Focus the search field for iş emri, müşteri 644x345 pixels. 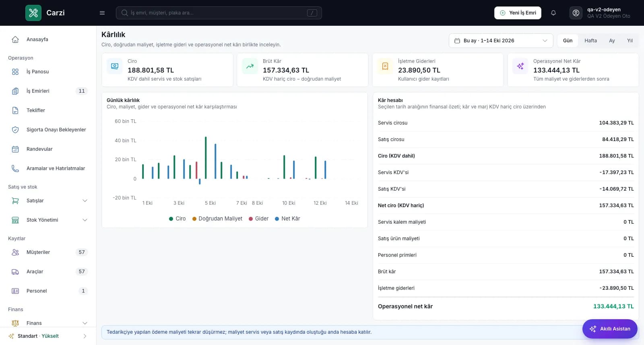pyautogui.click(x=219, y=13)
